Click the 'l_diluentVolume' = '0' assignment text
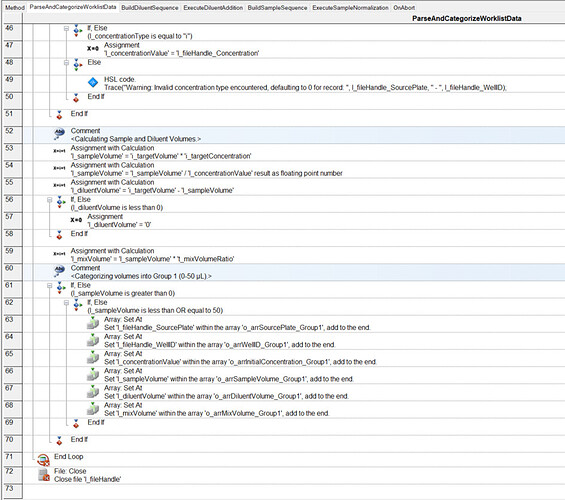Screen dimensions: 565x500 (x=119, y=225)
